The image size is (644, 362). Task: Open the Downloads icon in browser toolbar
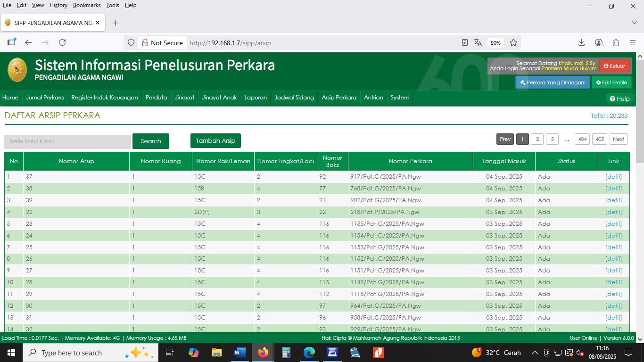coord(581,42)
